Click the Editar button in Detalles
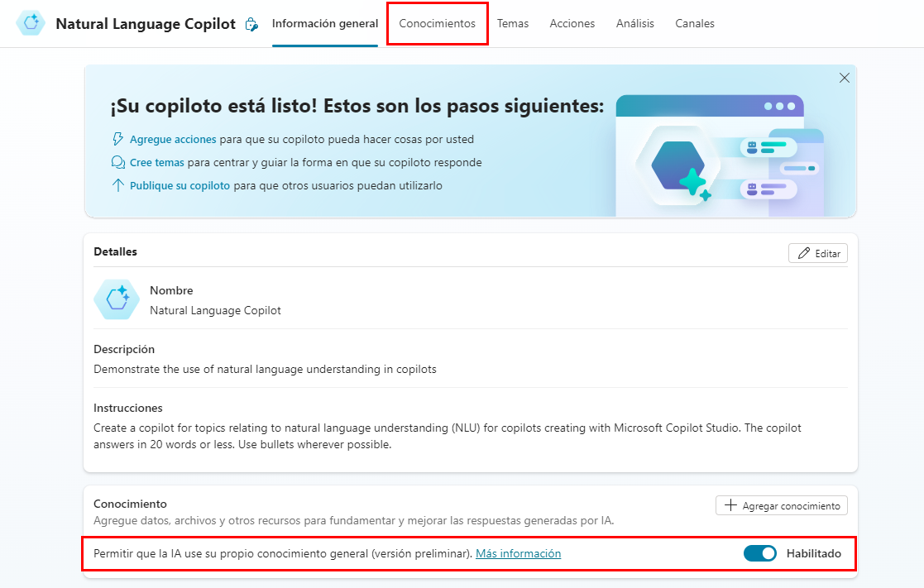Image resolution: width=924 pixels, height=588 pixels. (x=817, y=254)
